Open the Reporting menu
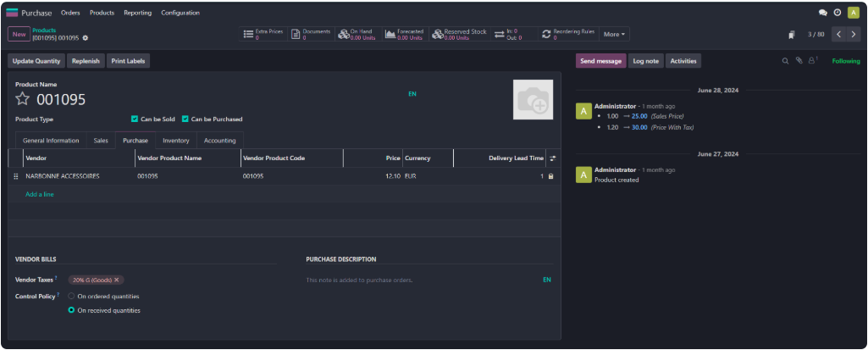The height and width of the screenshot is (350, 868). [x=137, y=13]
